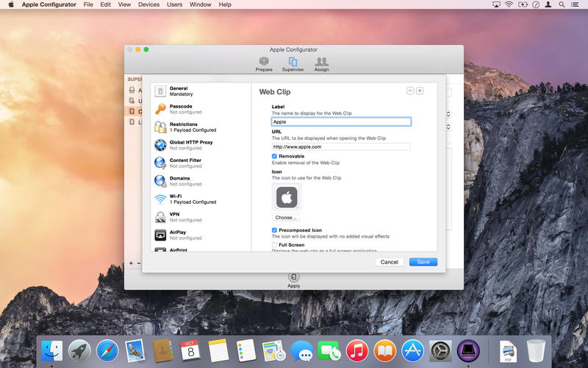
Task: Disable the Precomposed Icon checkbox
Action: [x=274, y=230]
